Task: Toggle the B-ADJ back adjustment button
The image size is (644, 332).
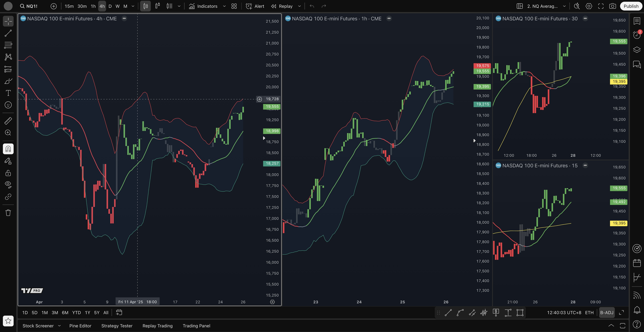Action: coord(606,313)
